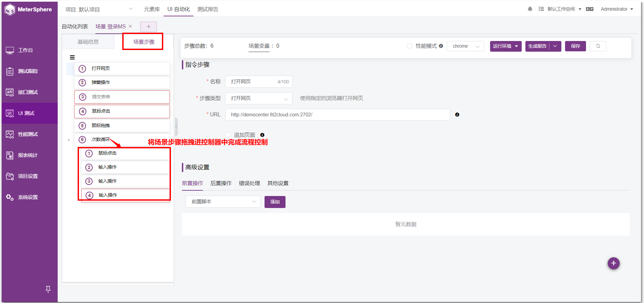Open the chrome browser dropdown
The height and width of the screenshot is (305, 644).
pyautogui.click(x=465, y=46)
